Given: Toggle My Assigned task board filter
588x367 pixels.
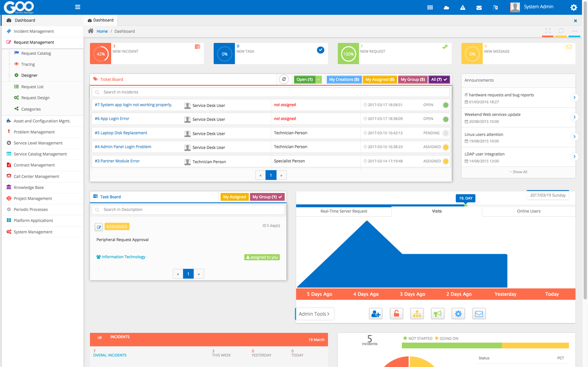Looking at the screenshot, I should pos(235,197).
